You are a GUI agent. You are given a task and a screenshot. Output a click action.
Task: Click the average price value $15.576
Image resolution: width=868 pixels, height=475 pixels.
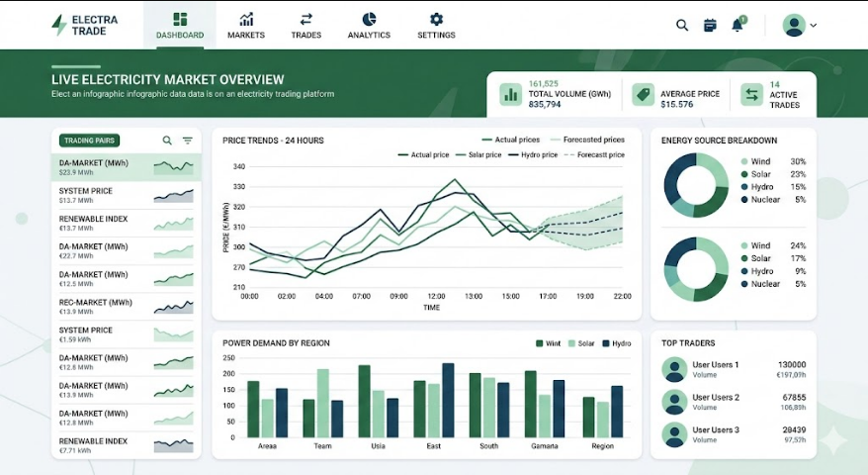click(676, 104)
